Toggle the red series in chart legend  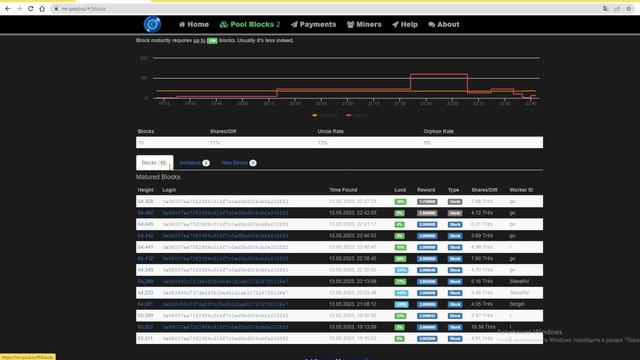356,115
